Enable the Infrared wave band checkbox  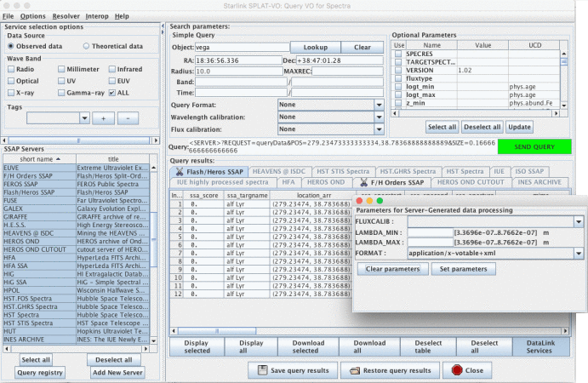(112, 69)
